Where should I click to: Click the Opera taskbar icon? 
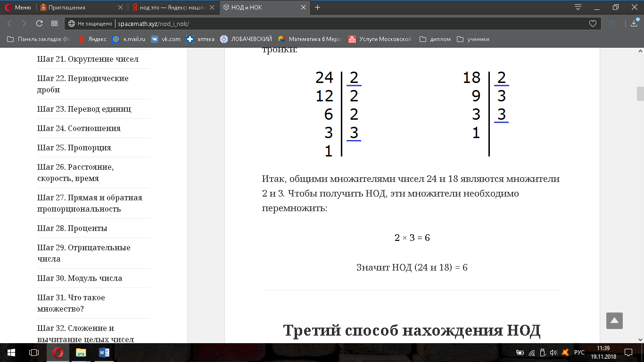58,352
